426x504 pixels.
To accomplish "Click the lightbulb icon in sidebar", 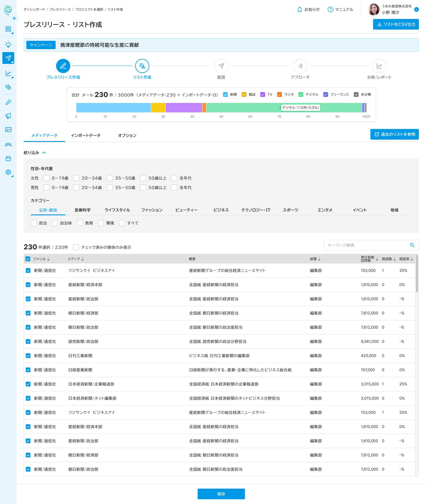I will pyautogui.click(x=8, y=44).
